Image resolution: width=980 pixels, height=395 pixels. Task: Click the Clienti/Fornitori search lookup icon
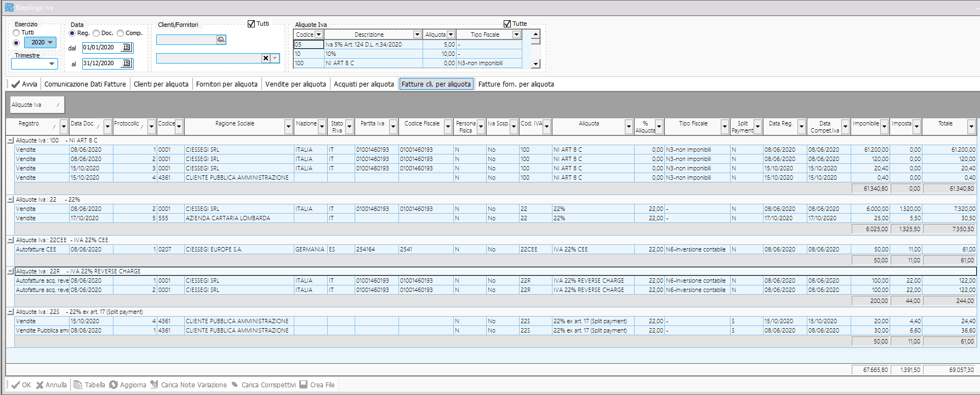pos(221,40)
